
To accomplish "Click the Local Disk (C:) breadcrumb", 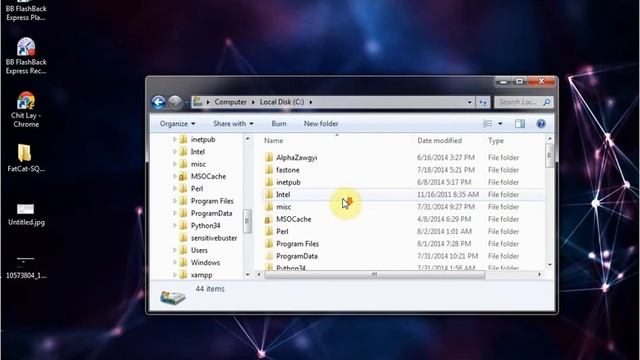I will coord(282,102).
